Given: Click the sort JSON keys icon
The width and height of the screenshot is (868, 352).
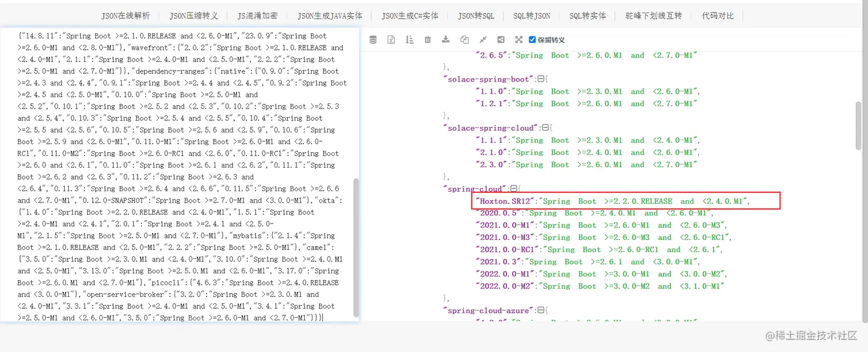Looking at the screenshot, I should coord(410,39).
